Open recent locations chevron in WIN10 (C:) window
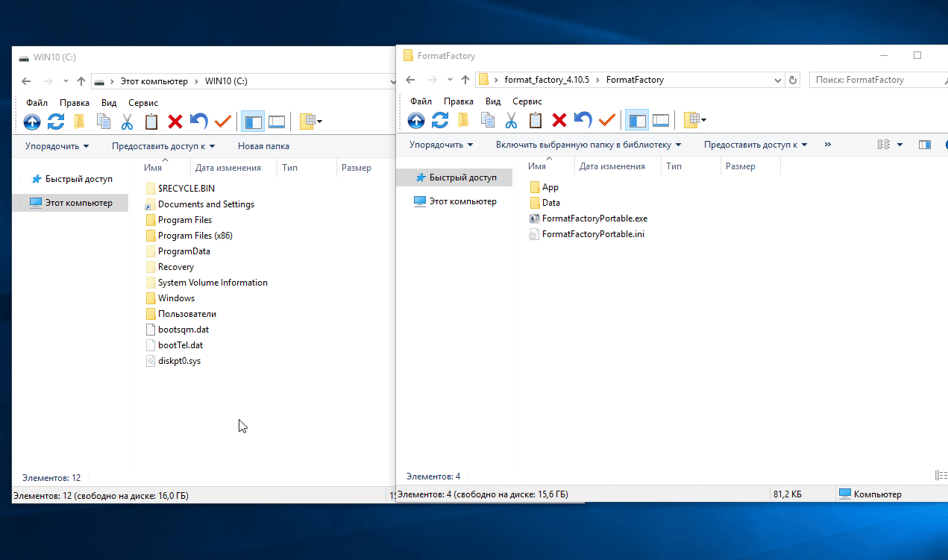The width and height of the screenshot is (948, 560). click(x=66, y=81)
